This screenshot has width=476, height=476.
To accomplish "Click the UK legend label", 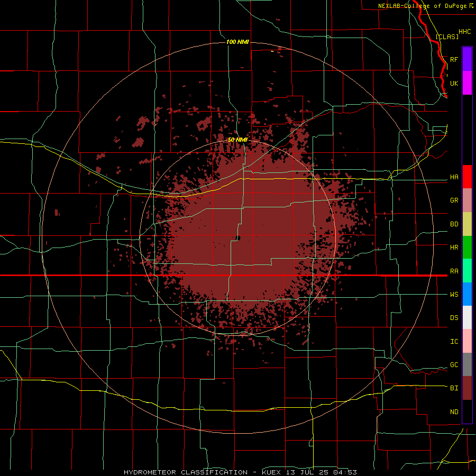I will pos(454,83).
